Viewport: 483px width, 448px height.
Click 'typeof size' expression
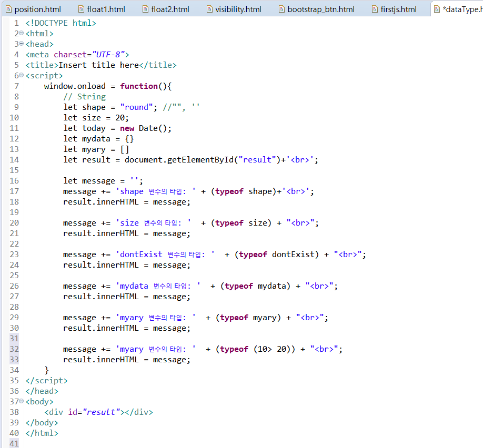click(x=241, y=222)
